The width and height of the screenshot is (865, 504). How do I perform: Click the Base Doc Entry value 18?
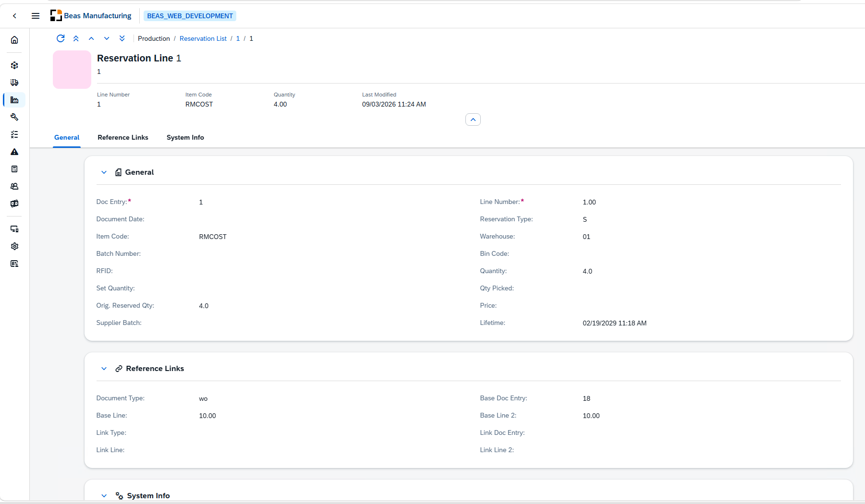(586, 398)
